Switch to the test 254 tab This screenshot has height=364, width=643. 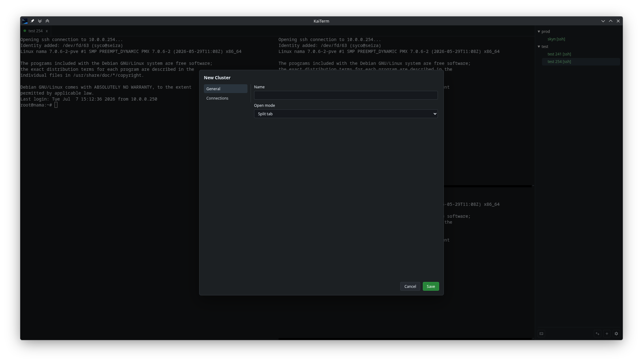click(35, 31)
